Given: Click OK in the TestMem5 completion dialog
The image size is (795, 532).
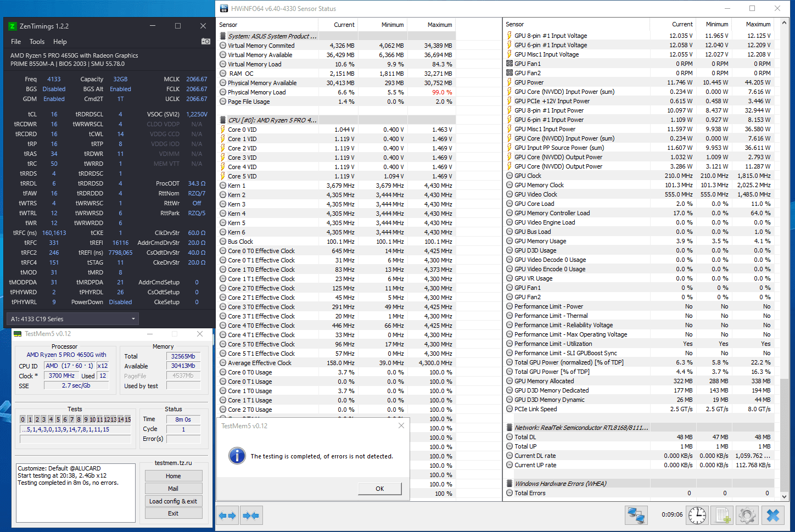Looking at the screenshot, I should coord(380,489).
